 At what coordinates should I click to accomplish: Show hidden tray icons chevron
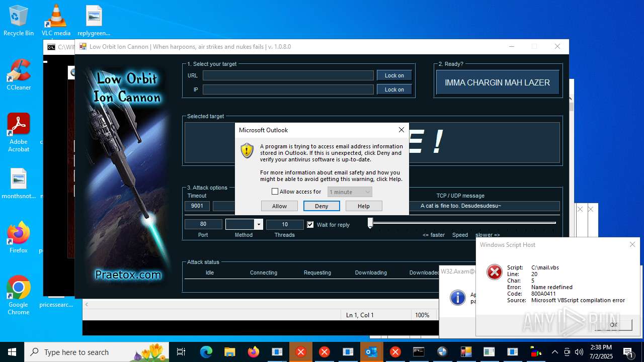tap(554, 352)
